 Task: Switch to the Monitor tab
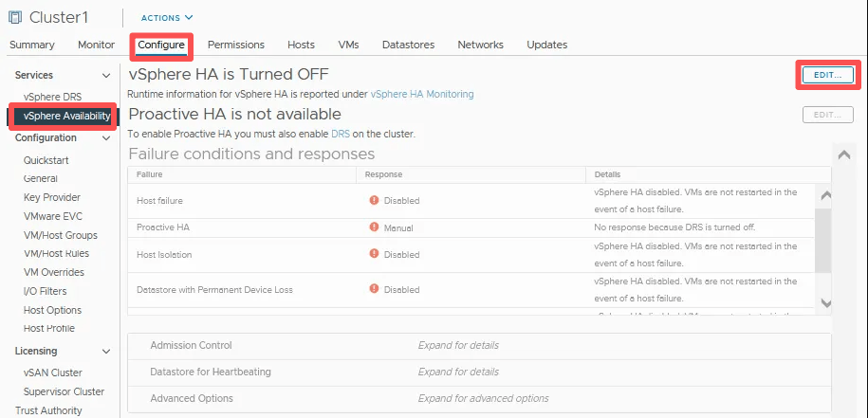[x=97, y=45]
